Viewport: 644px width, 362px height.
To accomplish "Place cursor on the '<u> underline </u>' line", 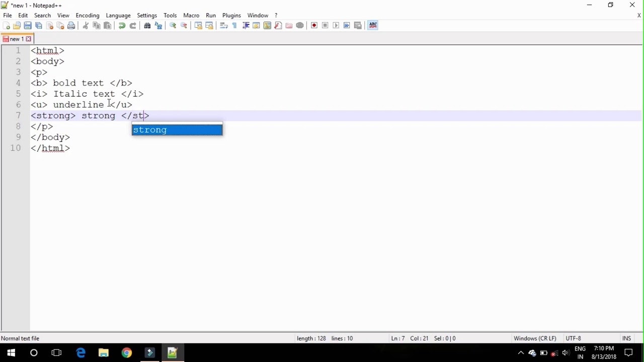I will (82, 105).
